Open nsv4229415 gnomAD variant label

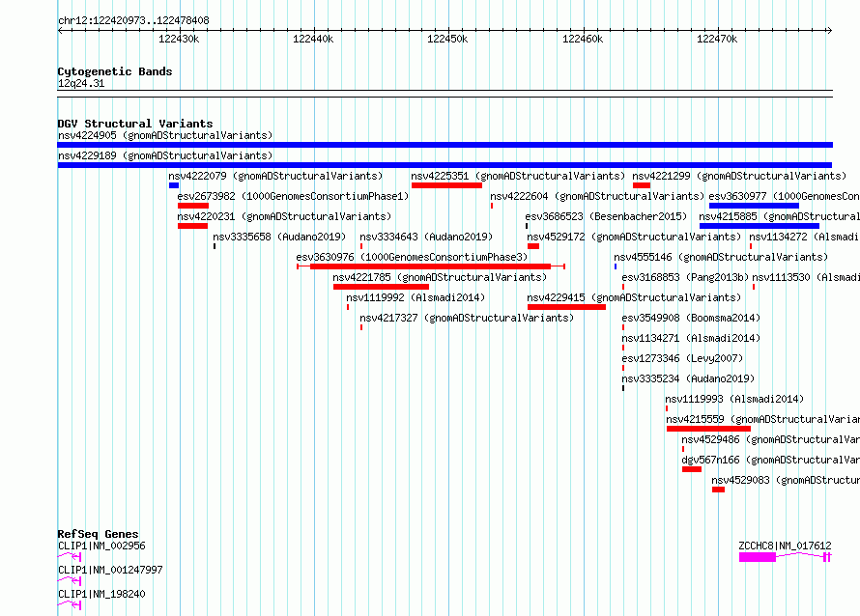634,297
